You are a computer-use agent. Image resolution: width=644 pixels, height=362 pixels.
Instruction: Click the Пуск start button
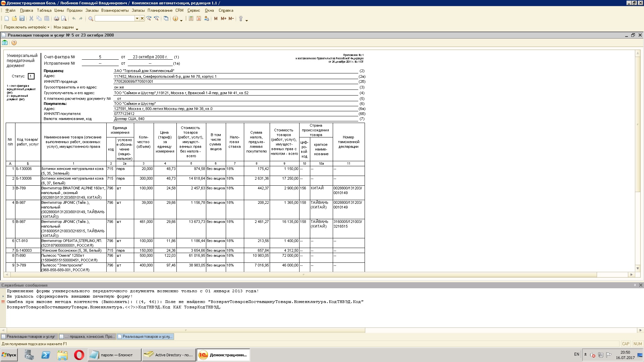point(9,355)
